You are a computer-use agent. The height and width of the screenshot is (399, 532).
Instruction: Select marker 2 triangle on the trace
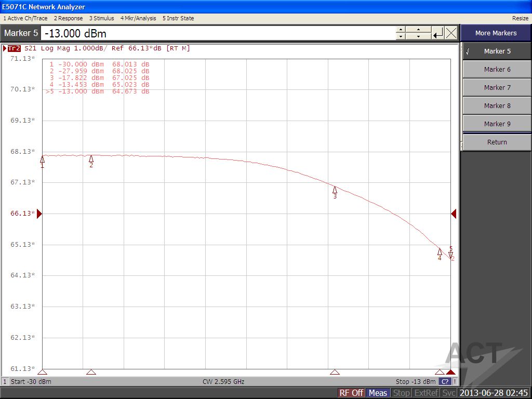(x=91, y=159)
